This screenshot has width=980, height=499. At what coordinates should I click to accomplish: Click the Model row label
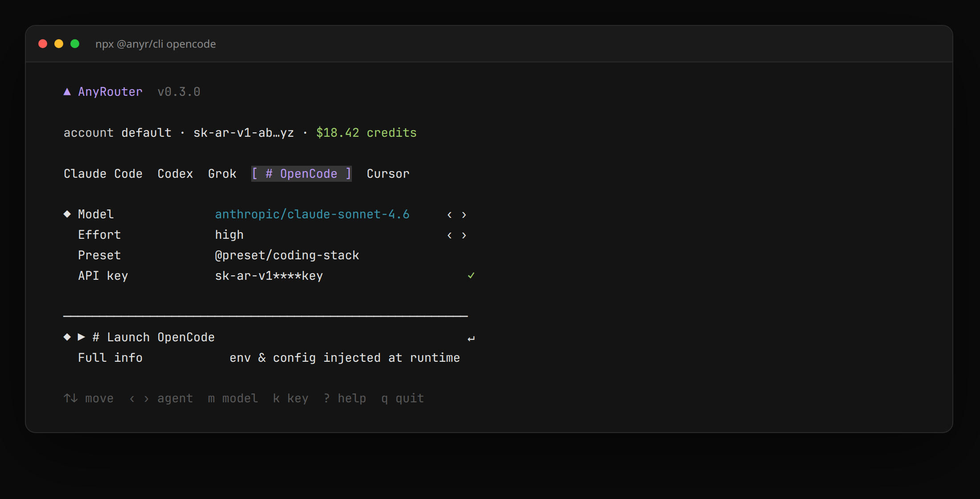[96, 214]
